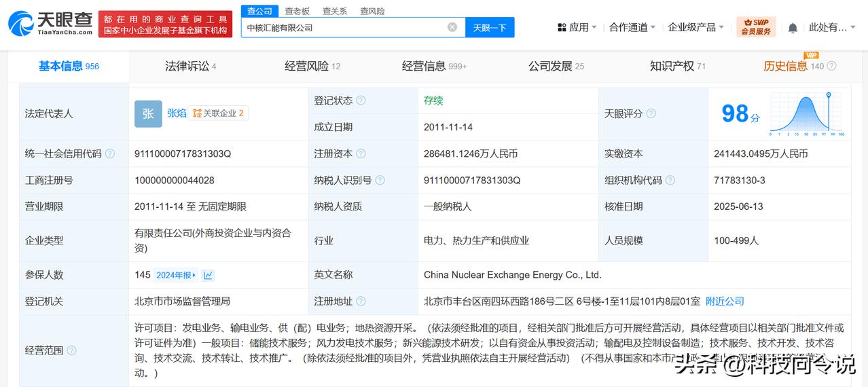Image resolution: width=868 pixels, height=387 pixels.
Task: Click the red 商业查询工具 banner
Action: (x=166, y=24)
